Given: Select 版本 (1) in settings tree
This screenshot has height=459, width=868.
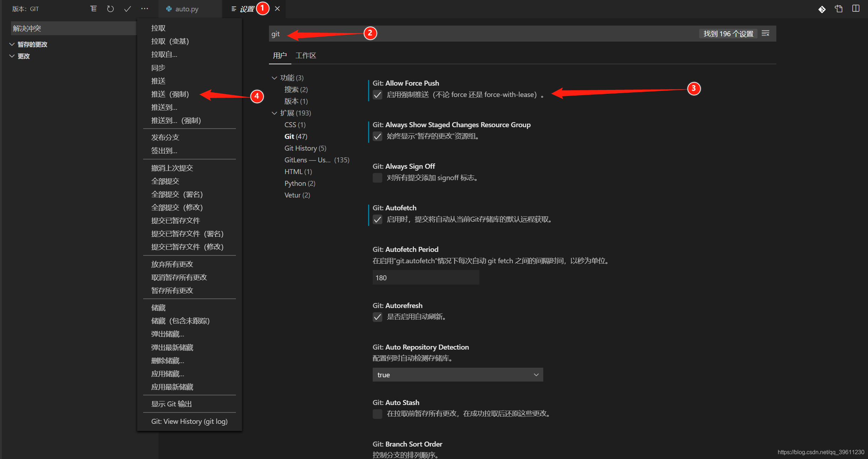Looking at the screenshot, I should click(x=296, y=101).
